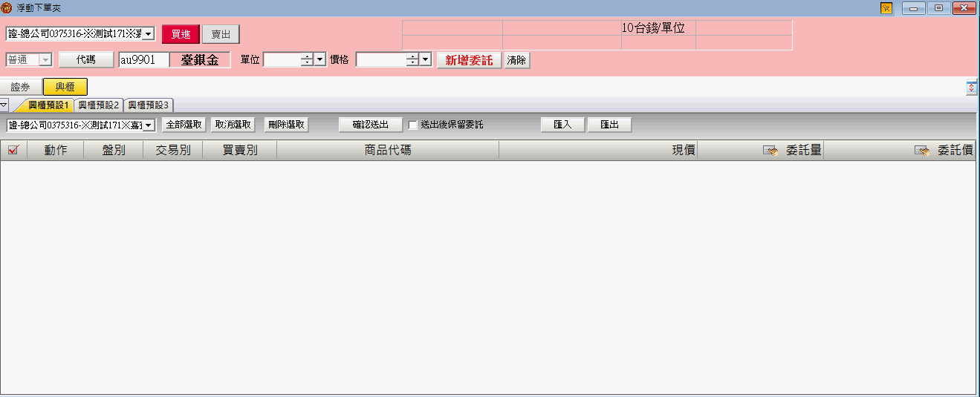Click the 現價 column header
Image resolution: width=980 pixels, height=397 pixels.
click(x=598, y=151)
